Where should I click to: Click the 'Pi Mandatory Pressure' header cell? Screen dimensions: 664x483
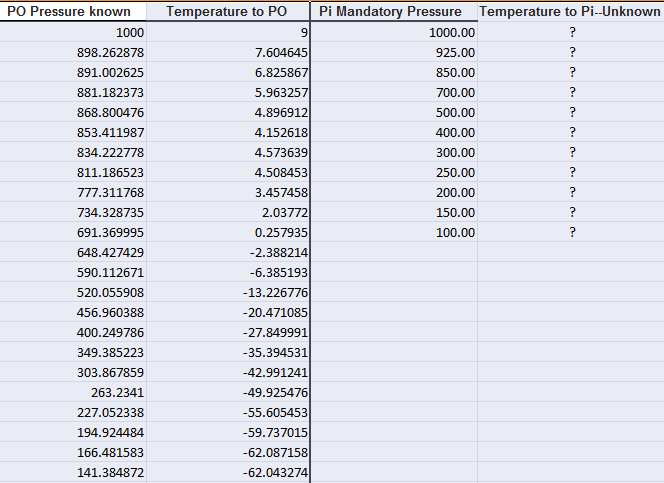[391, 12]
